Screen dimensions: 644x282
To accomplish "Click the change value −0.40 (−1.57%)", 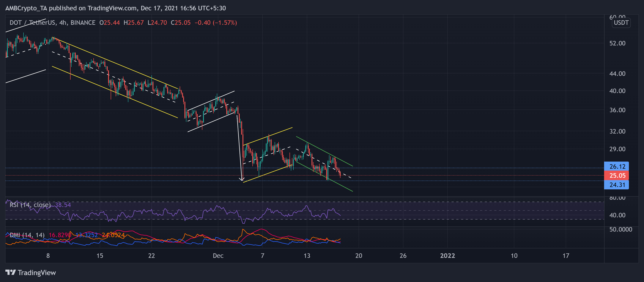I will click(x=216, y=23).
